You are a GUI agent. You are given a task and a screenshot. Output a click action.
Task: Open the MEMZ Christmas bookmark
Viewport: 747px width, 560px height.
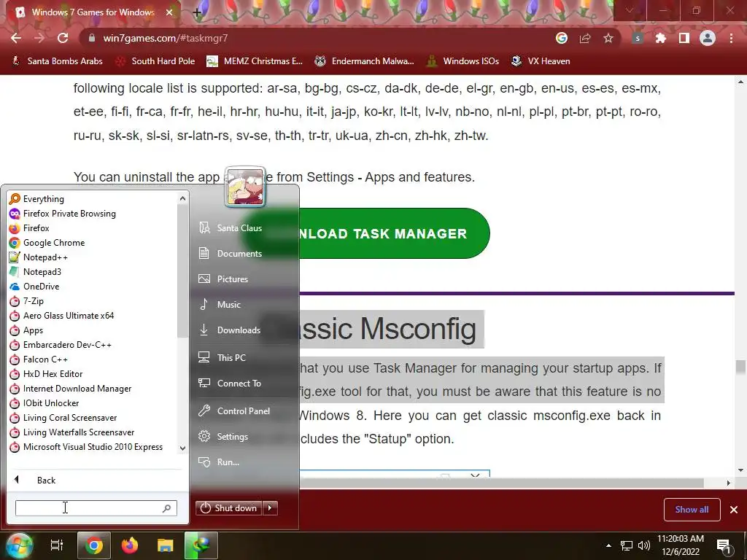[x=255, y=61]
